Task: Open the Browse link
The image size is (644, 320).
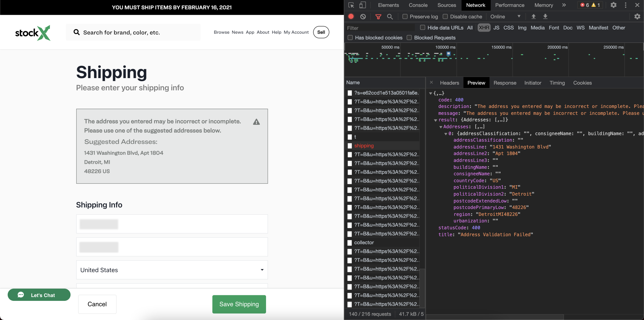Action: (x=222, y=32)
